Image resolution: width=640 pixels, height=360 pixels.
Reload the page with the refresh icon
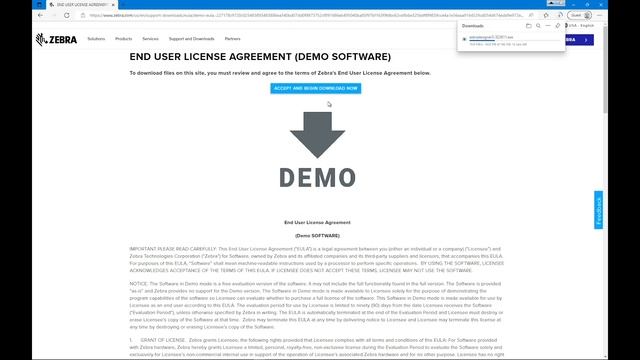tap(67, 15)
